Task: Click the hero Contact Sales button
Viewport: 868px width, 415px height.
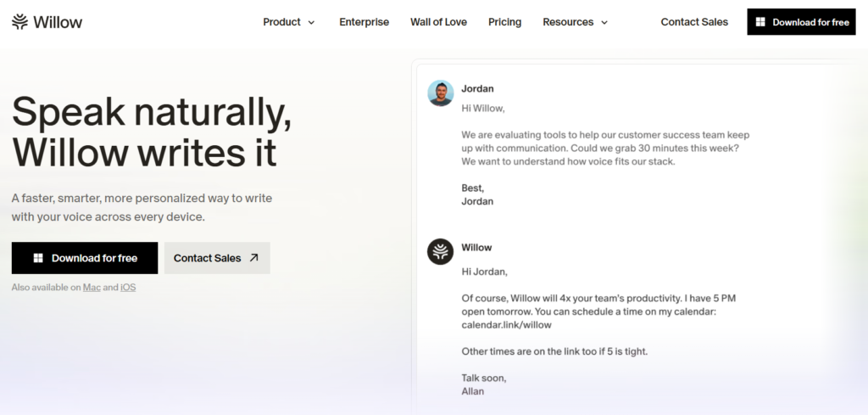Action: 217,258
